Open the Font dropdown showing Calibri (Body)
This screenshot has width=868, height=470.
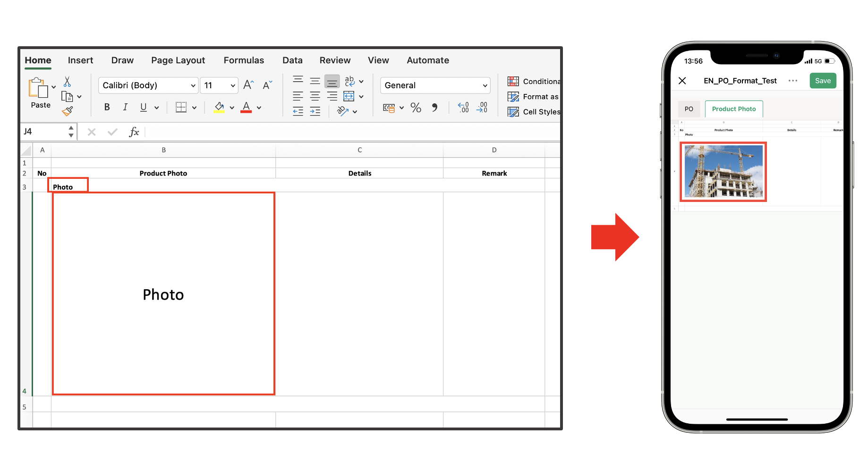148,85
